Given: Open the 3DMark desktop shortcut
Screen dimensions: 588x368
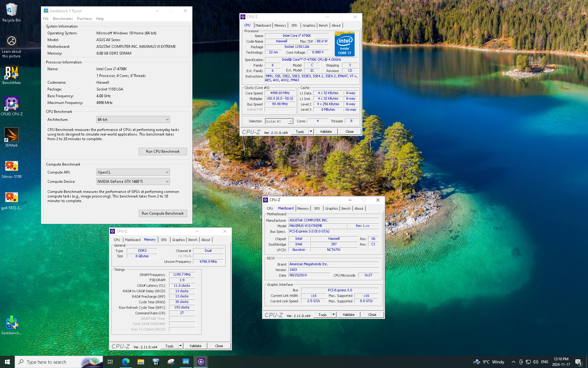Looking at the screenshot, I should [11, 137].
